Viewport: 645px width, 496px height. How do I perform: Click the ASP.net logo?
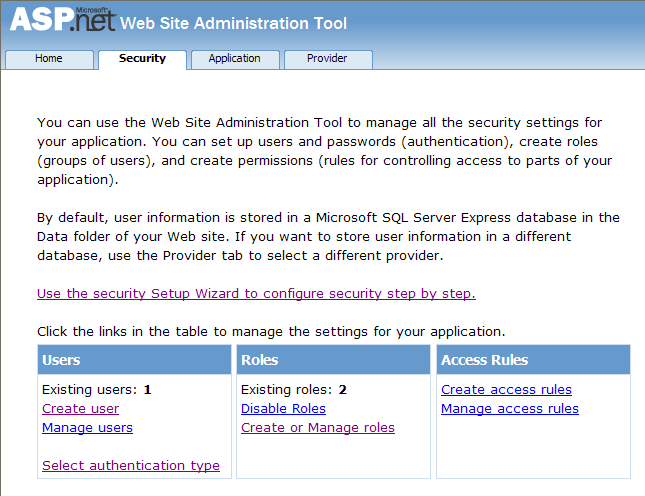click(x=62, y=22)
